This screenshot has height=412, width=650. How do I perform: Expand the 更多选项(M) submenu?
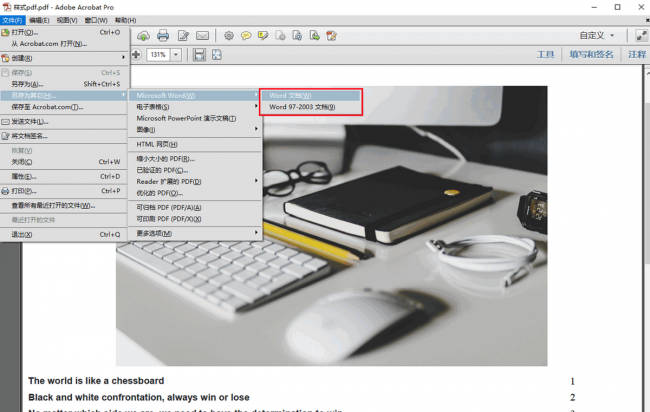[x=195, y=233]
